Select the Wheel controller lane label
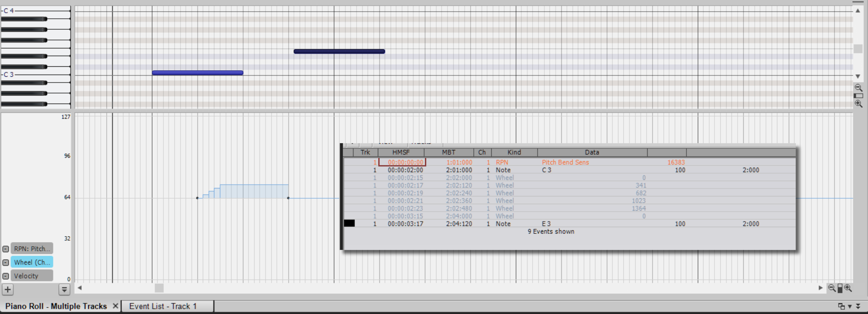This screenshot has width=868, height=314. coord(32,262)
